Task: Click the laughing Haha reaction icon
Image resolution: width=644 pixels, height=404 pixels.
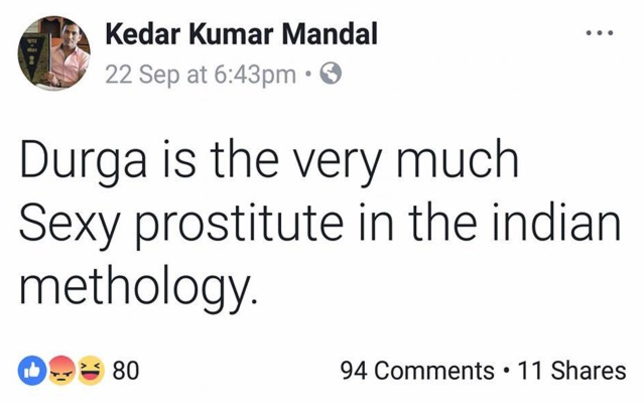Action: [x=91, y=370]
